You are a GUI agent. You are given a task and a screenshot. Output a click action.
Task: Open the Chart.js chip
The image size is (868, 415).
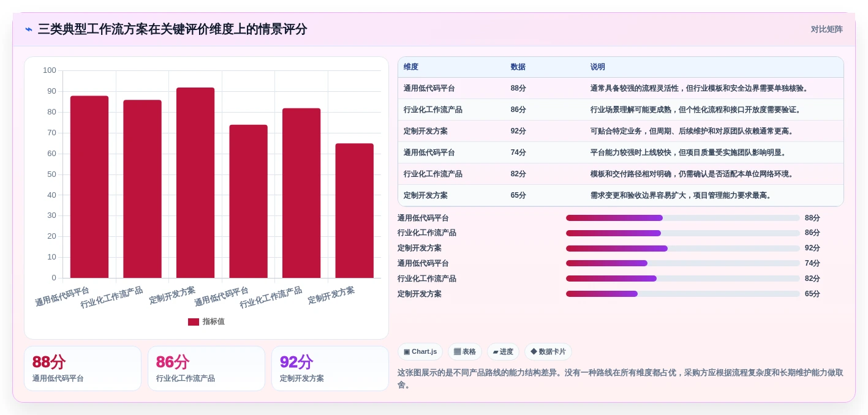pos(420,352)
